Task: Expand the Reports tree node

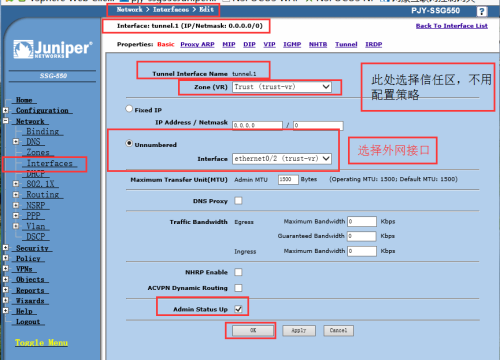Action: (6, 290)
